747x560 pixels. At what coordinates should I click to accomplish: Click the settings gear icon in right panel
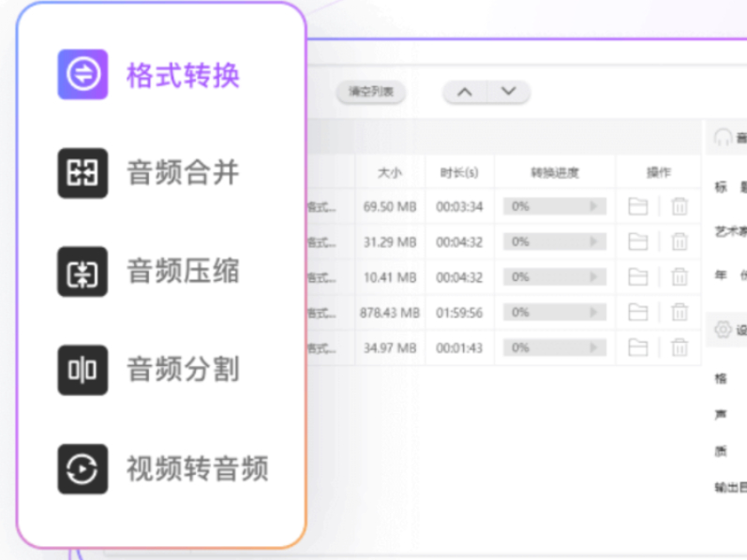click(x=723, y=329)
